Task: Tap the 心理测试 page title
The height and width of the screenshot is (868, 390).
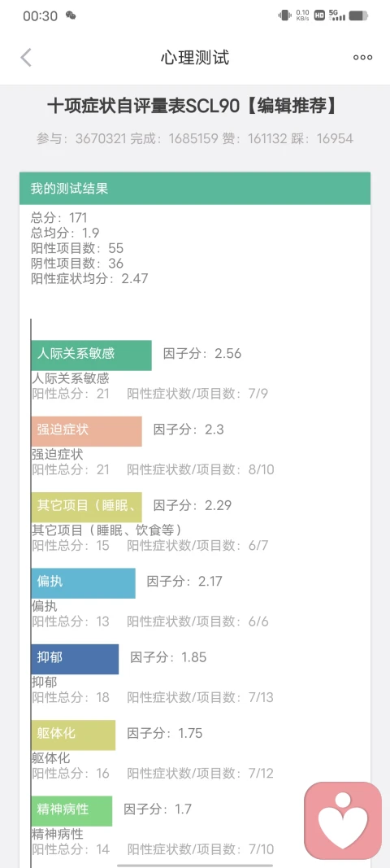Action: 195,58
